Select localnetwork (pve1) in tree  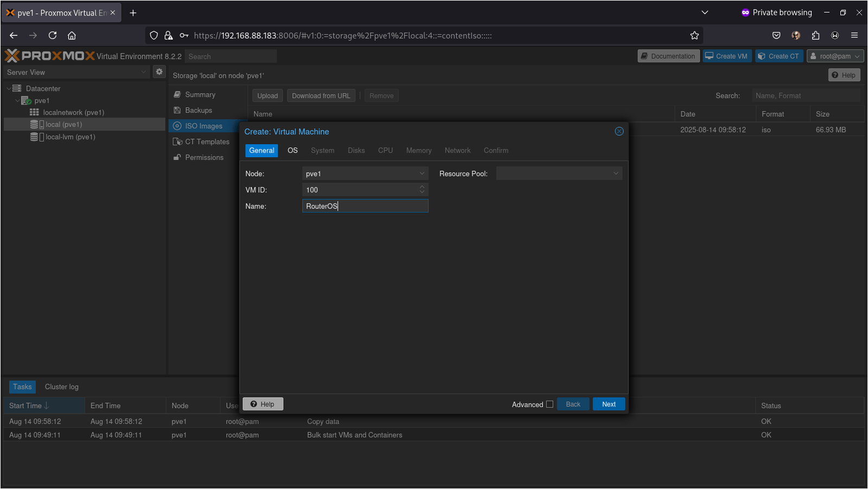[73, 112]
